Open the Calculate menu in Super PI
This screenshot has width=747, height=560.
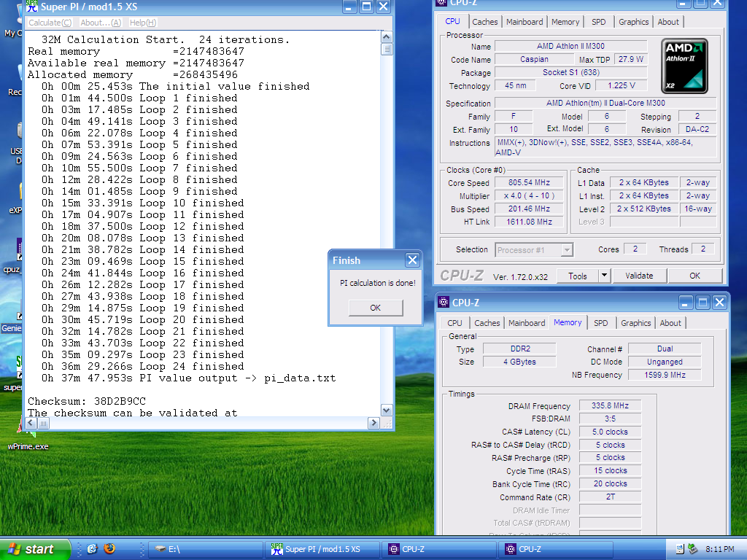coord(50,23)
